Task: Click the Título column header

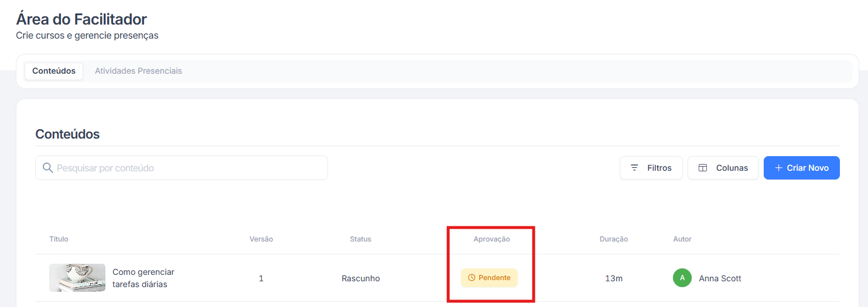Action: [x=59, y=239]
